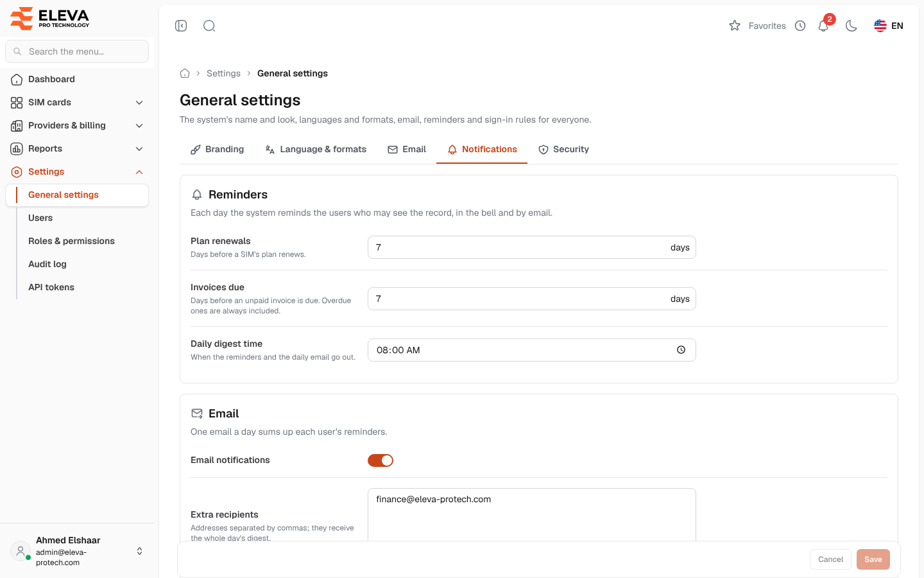Click the Eleva Pro Technology logo
924x578 pixels.
click(50, 19)
